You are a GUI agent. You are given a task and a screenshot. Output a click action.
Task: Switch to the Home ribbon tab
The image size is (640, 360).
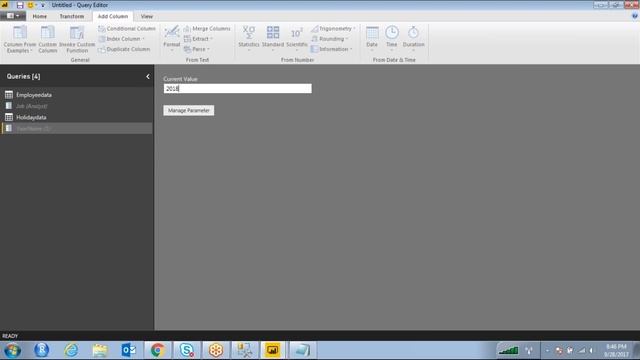pyautogui.click(x=40, y=16)
